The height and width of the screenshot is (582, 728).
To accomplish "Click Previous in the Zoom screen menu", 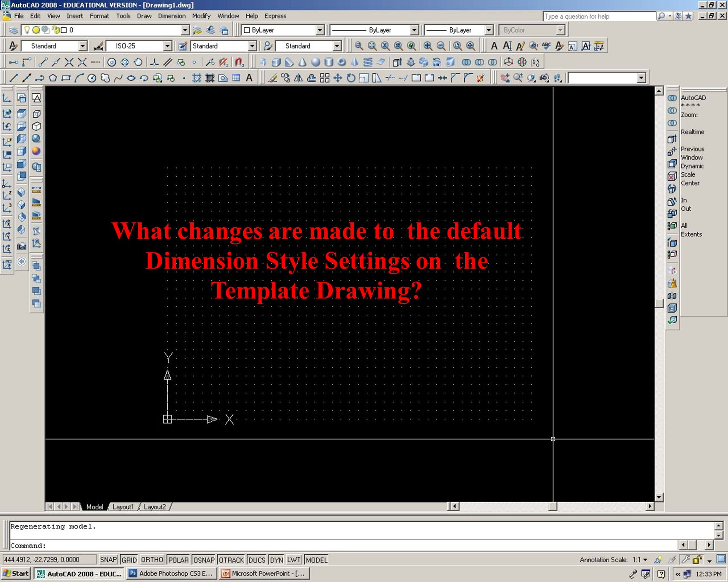I will coord(693,149).
